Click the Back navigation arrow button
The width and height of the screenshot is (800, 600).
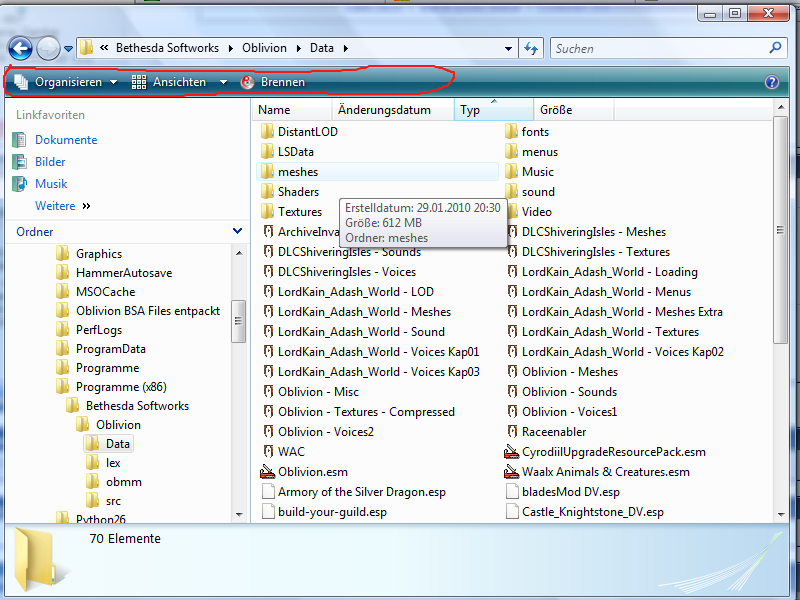(21, 48)
